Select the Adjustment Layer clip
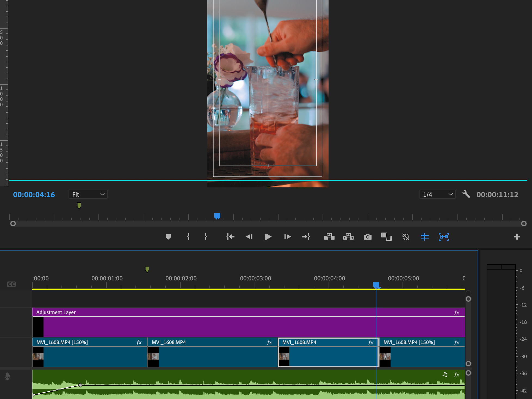The image size is (532, 399). tap(249, 323)
